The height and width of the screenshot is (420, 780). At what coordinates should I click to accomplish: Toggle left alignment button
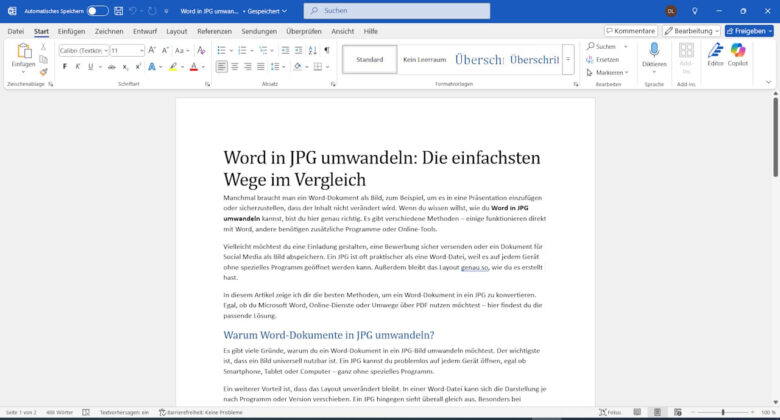[222, 67]
